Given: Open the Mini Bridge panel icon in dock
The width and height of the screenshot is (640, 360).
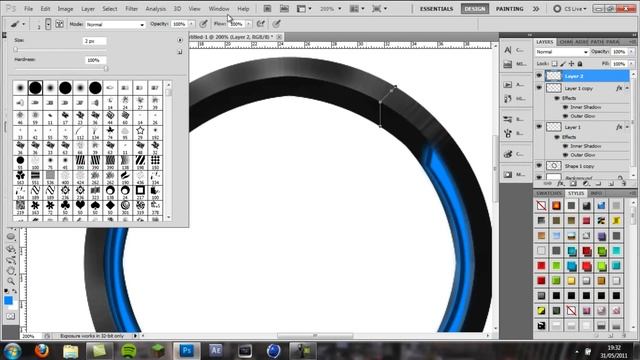Looking at the screenshot, I should (508, 64).
